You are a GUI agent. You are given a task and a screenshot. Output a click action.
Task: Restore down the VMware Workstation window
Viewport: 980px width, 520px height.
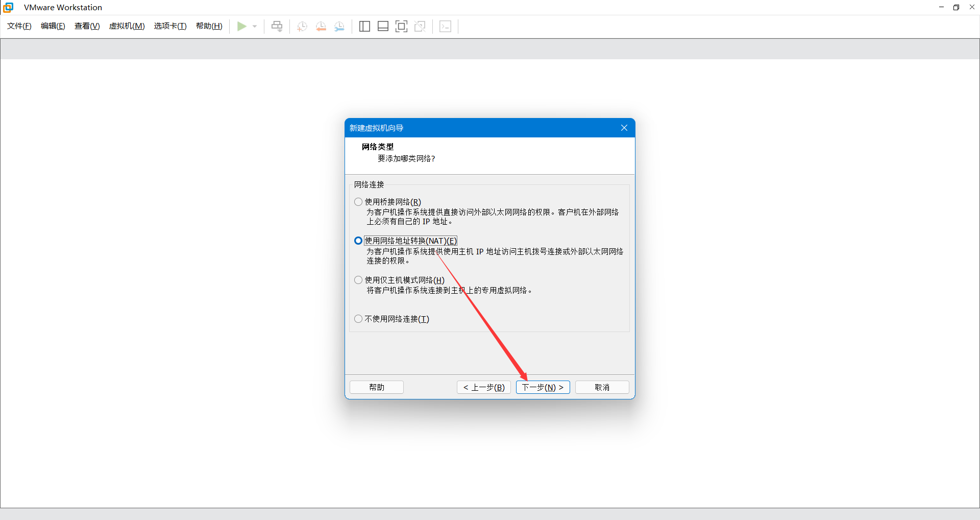point(957,7)
